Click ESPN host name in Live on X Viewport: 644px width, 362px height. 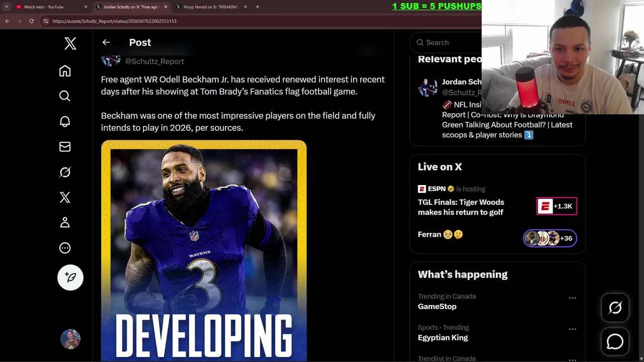pyautogui.click(x=437, y=189)
